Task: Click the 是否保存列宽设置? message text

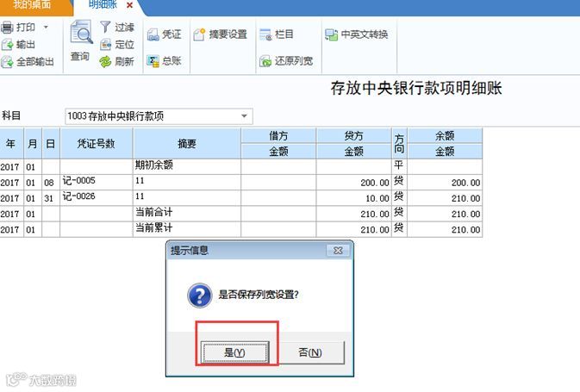Action: 259,295
